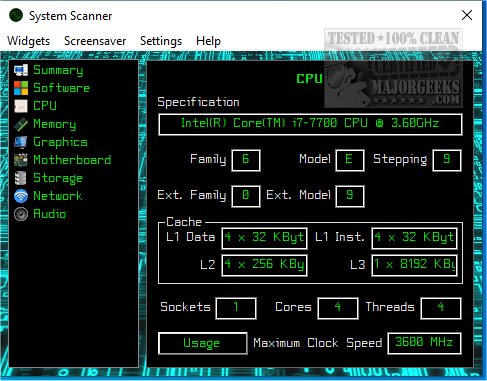Click the Summary computer icon
This screenshot has width=487, height=381.
pos(21,70)
